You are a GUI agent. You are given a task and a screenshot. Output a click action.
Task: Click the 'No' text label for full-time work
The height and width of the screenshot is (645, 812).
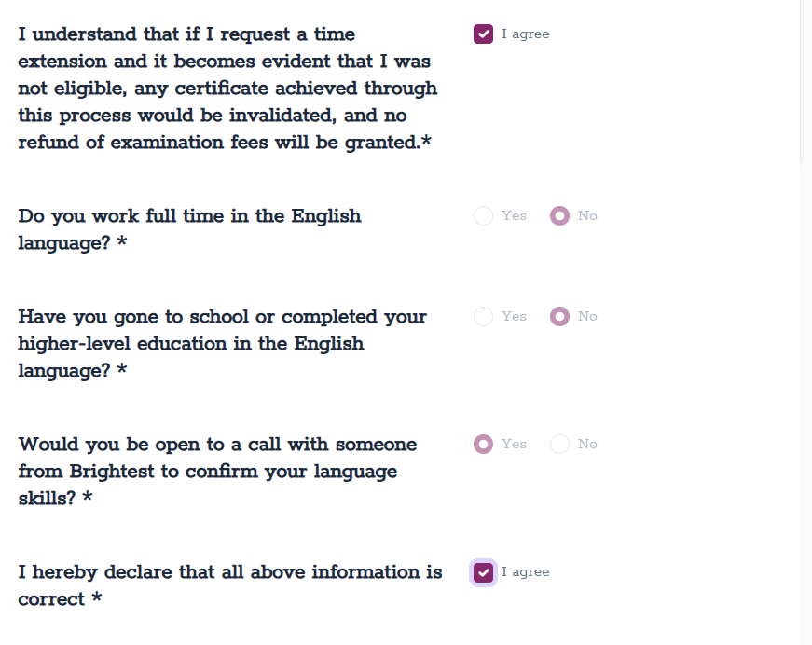click(x=587, y=216)
